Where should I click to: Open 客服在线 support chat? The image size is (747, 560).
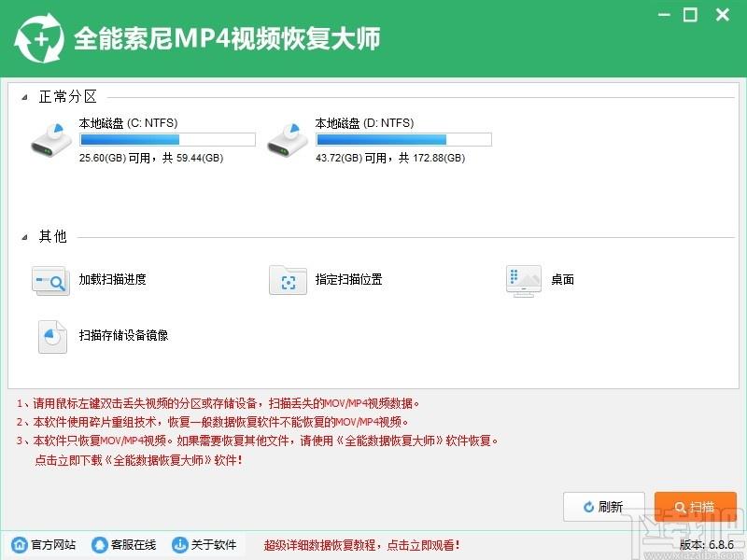[124, 545]
